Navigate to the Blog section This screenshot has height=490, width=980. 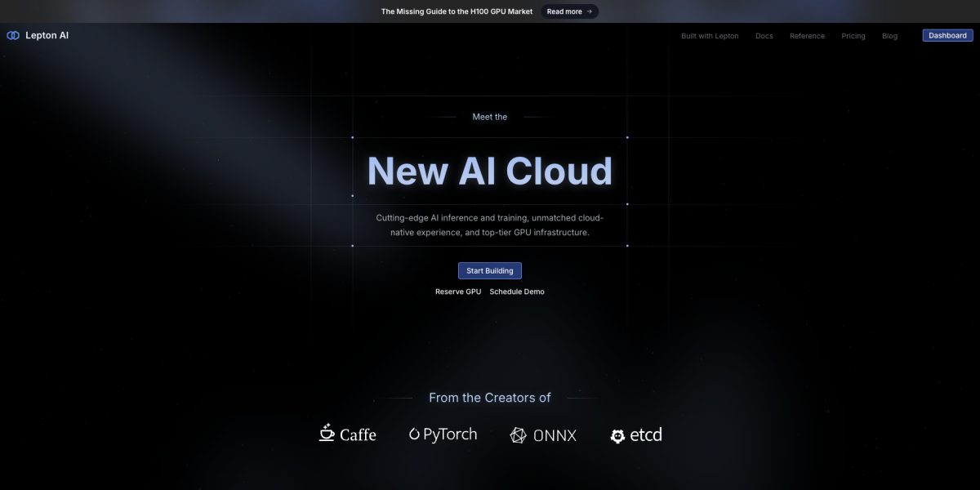(889, 36)
